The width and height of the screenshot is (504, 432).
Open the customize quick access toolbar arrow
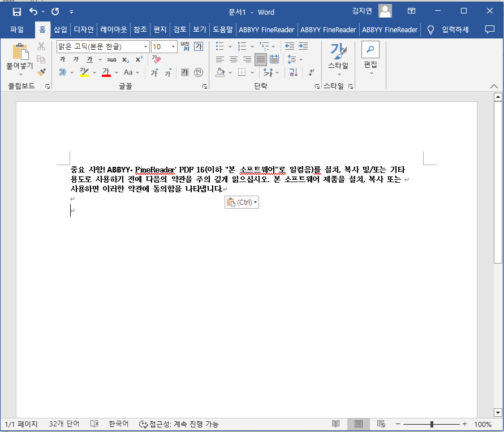(x=71, y=12)
